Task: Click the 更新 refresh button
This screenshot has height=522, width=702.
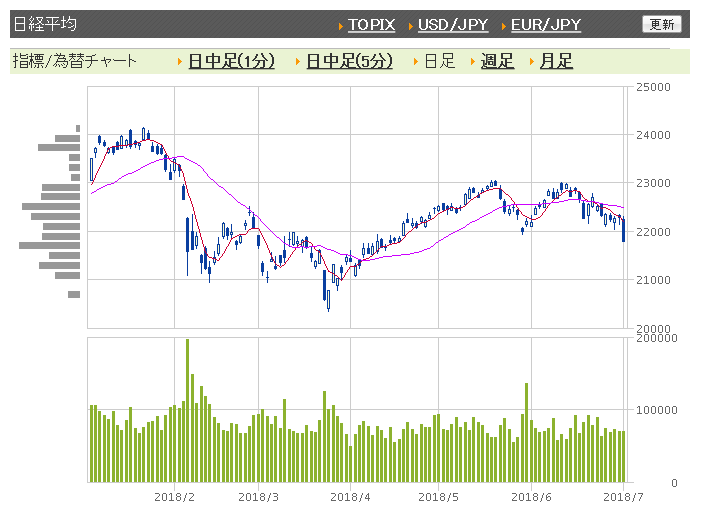Action: click(x=662, y=24)
